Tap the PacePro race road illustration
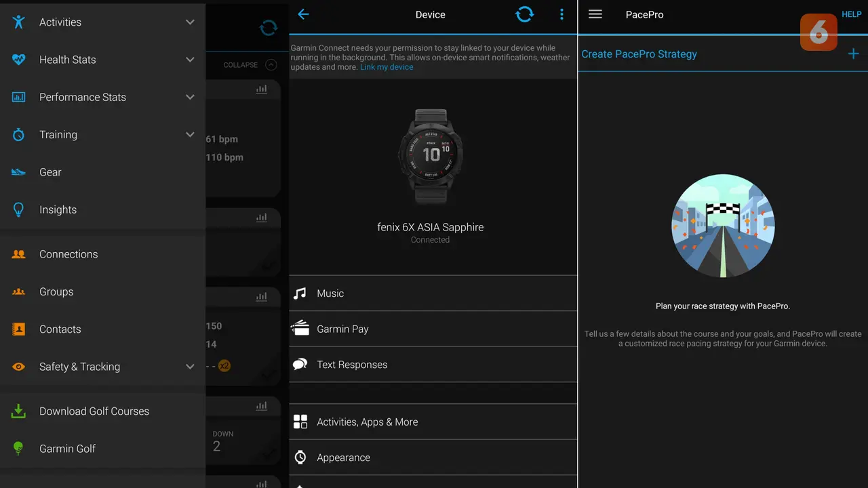This screenshot has width=868, height=488. (723, 226)
